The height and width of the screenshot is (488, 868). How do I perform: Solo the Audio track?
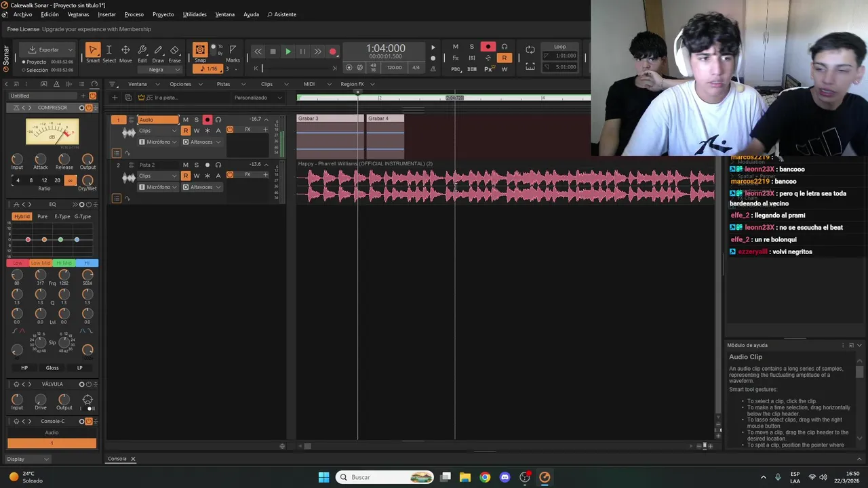point(196,120)
